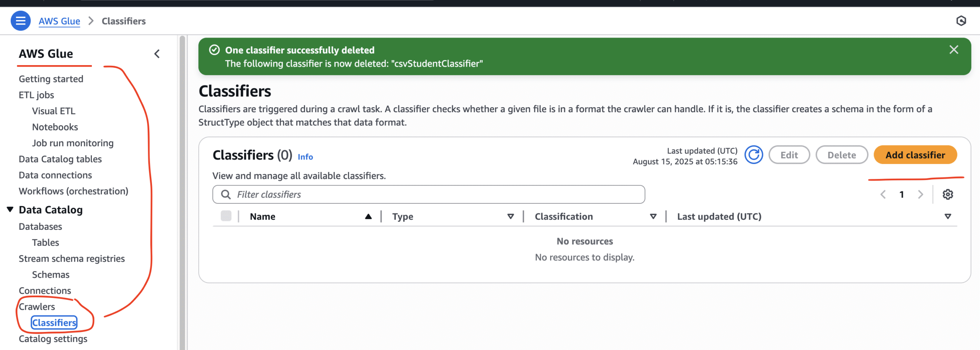This screenshot has width=980, height=350.
Task: Open Crawlers from the sidebar
Action: [36, 306]
